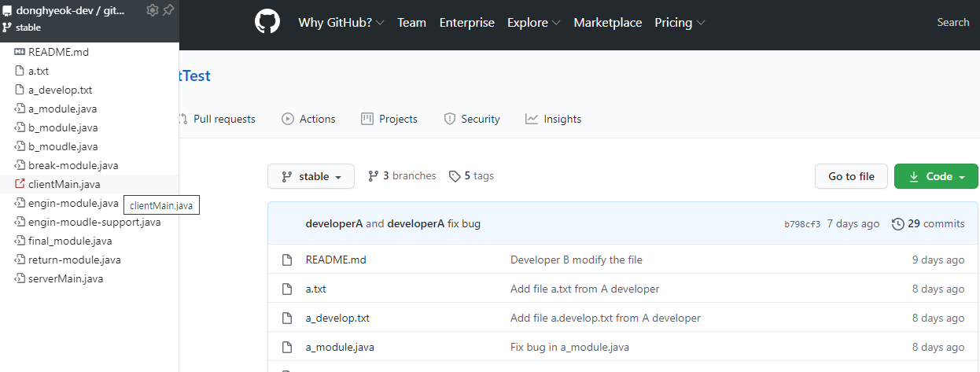Switch to the Actions tab
Screen dimensions: 980x372
308,119
